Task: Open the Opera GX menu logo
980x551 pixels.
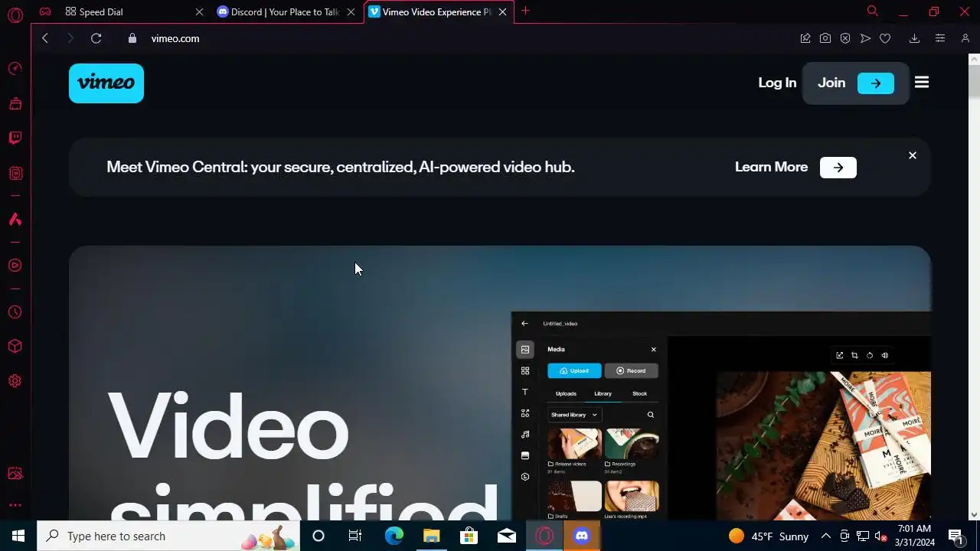Action: point(15,15)
